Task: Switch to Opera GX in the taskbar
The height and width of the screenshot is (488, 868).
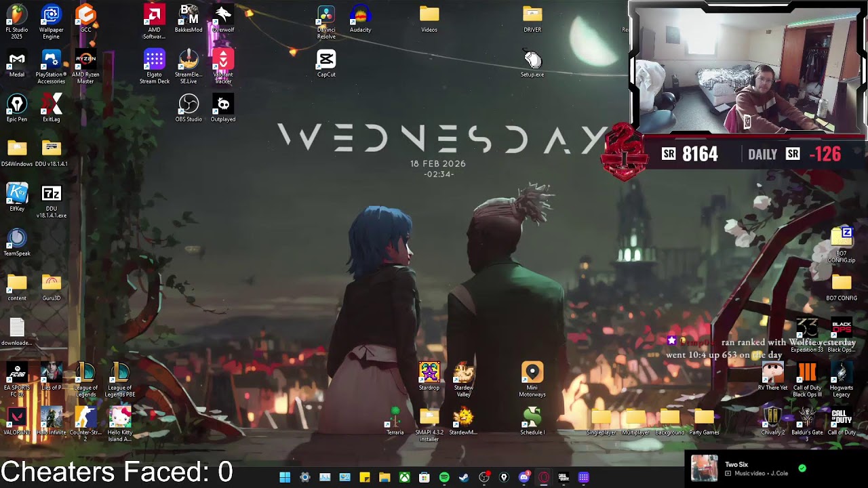Action: point(543,477)
